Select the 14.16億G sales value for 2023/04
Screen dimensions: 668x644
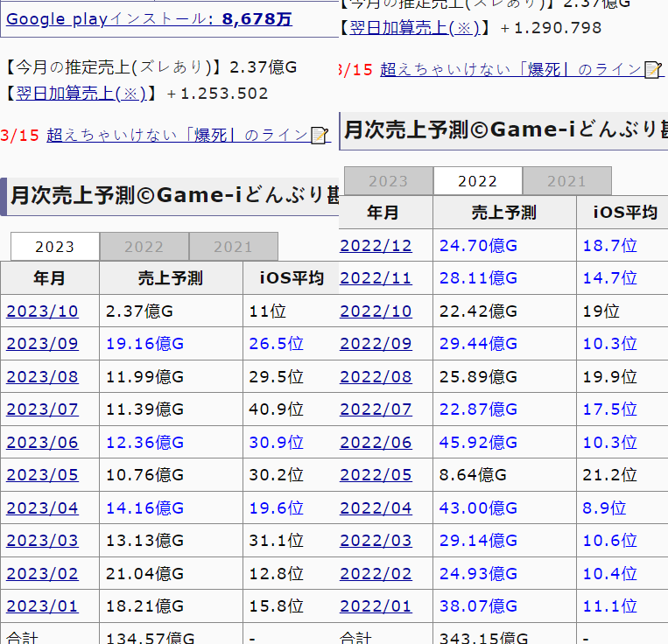click(144, 507)
